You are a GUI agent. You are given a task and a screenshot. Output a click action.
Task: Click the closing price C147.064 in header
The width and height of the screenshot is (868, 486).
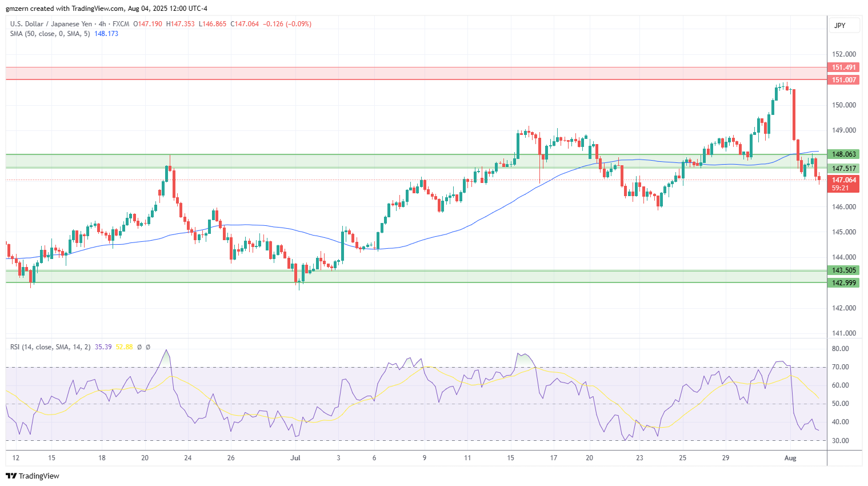pos(245,24)
